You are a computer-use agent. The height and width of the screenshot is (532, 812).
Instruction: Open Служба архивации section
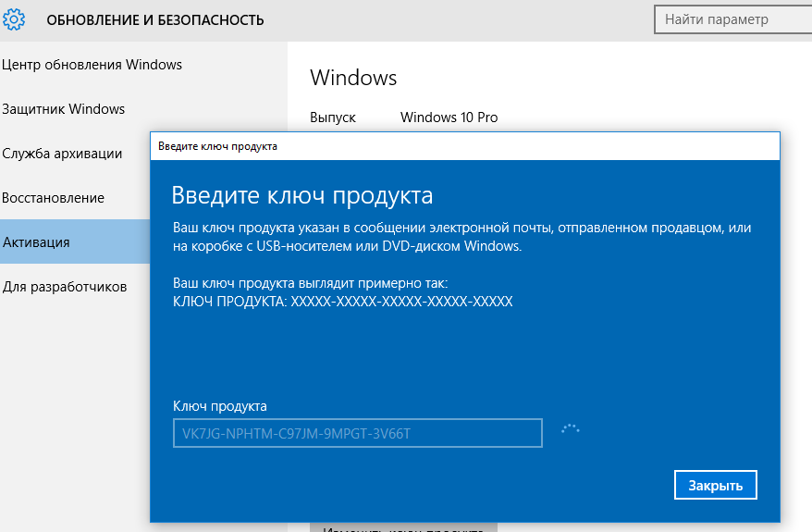tap(62, 154)
